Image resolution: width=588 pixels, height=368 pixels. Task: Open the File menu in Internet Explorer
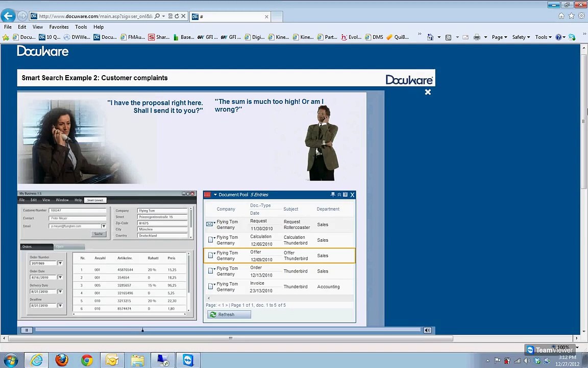pyautogui.click(x=8, y=27)
